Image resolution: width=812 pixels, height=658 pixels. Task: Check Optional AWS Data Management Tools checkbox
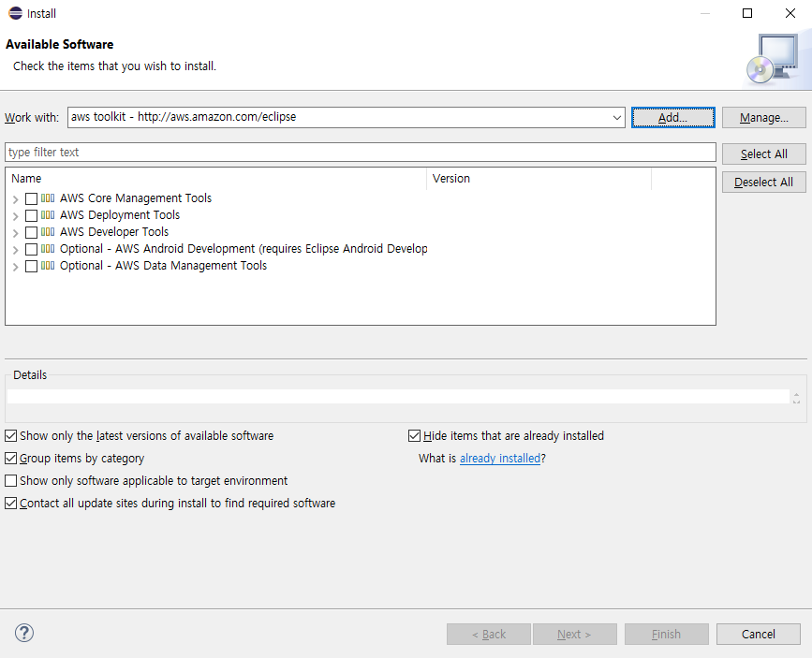point(31,266)
